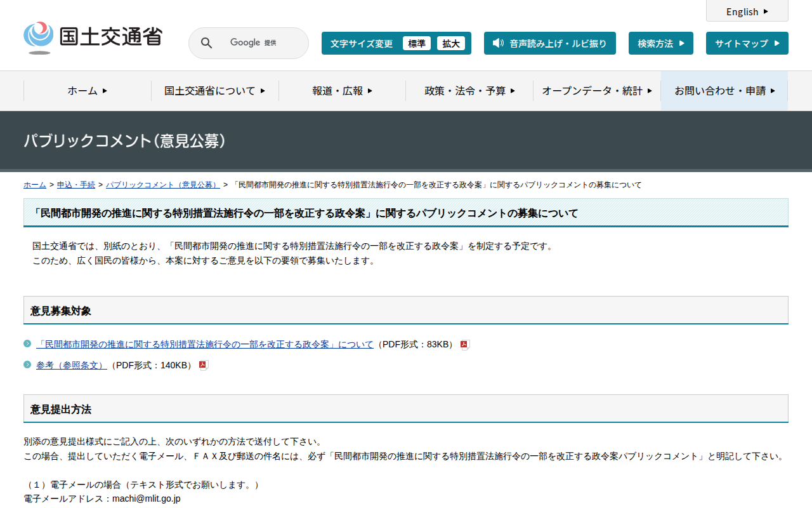Click bullet icon before 参考（参照条文）link
812x508 pixels.
(27, 364)
